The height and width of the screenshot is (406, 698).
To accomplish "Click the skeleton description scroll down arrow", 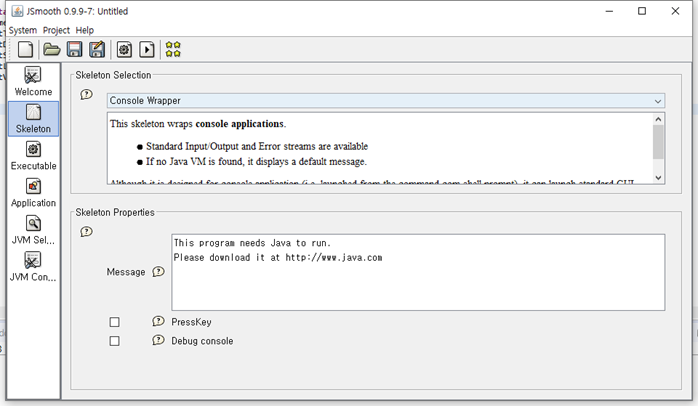I will tap(658, 178).
